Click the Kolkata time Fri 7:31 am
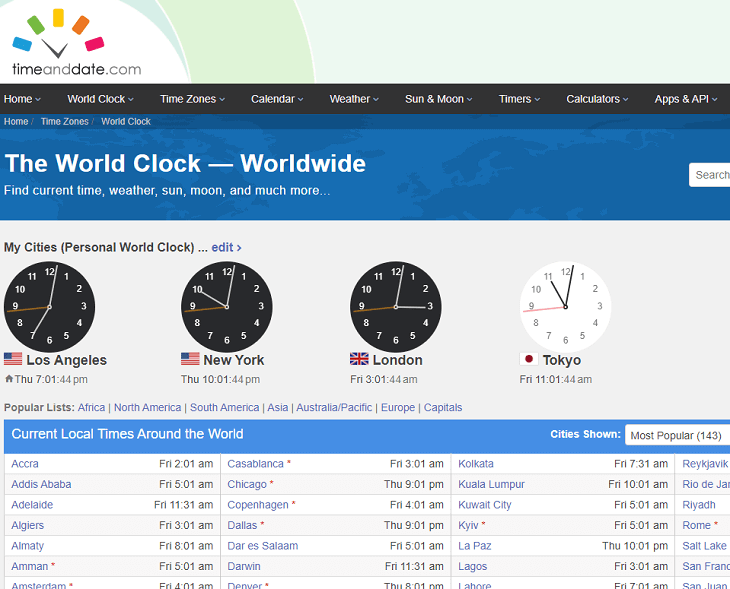 (x=641, y=464)
